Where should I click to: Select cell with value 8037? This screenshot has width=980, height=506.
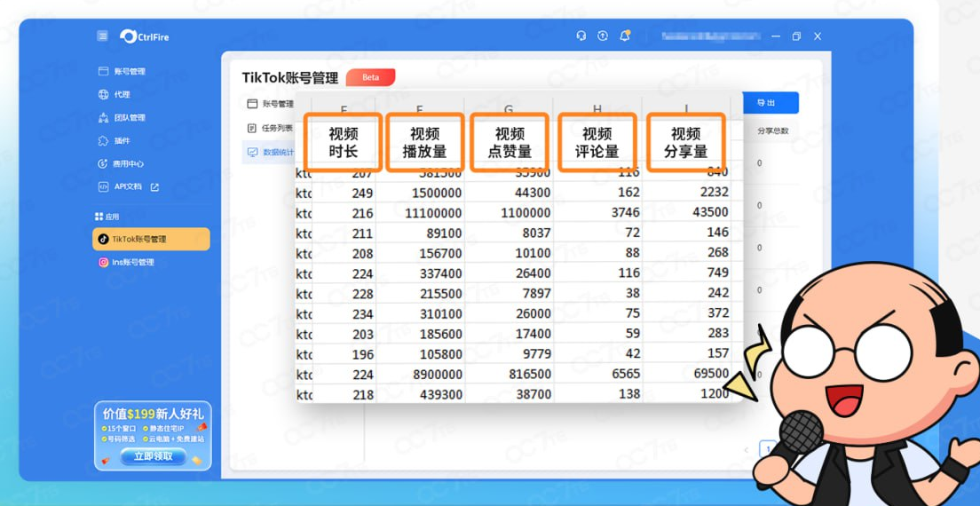pos(509,233)
